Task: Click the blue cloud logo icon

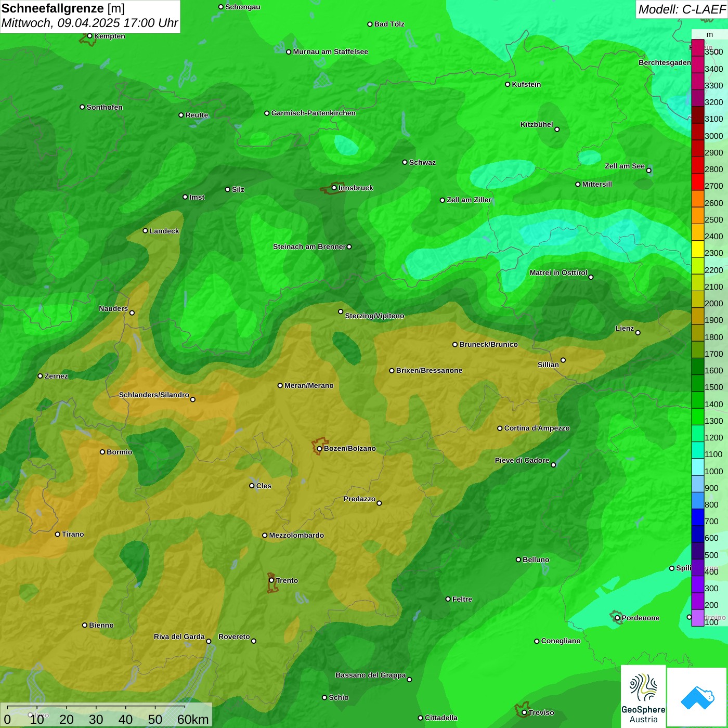Action: [x=697, y=698]
